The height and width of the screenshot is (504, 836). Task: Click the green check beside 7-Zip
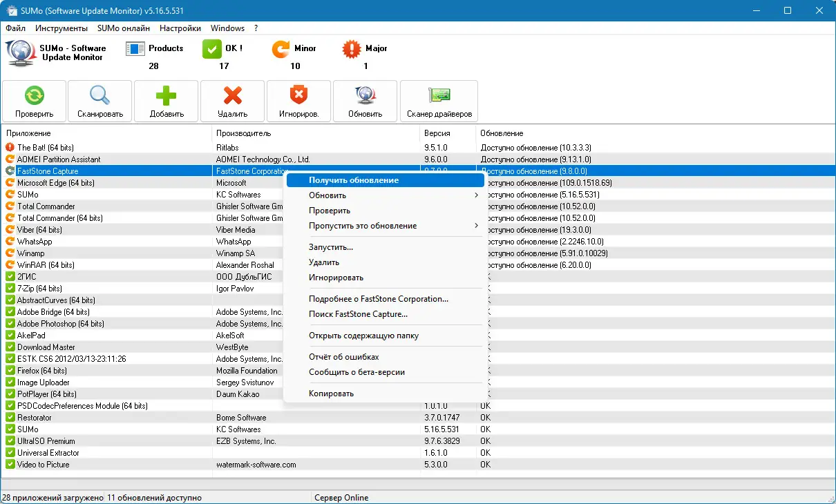pyautogui.click(x=10, y=289)
